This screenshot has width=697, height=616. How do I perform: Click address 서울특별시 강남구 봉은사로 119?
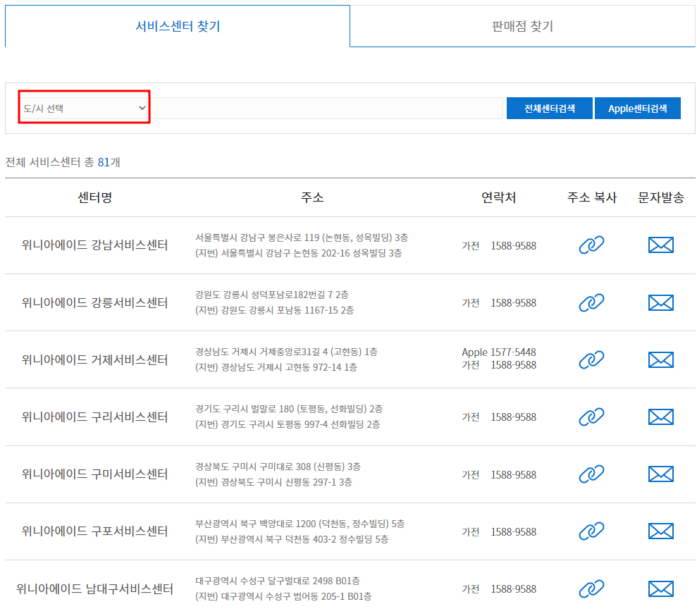coord(302,238)
